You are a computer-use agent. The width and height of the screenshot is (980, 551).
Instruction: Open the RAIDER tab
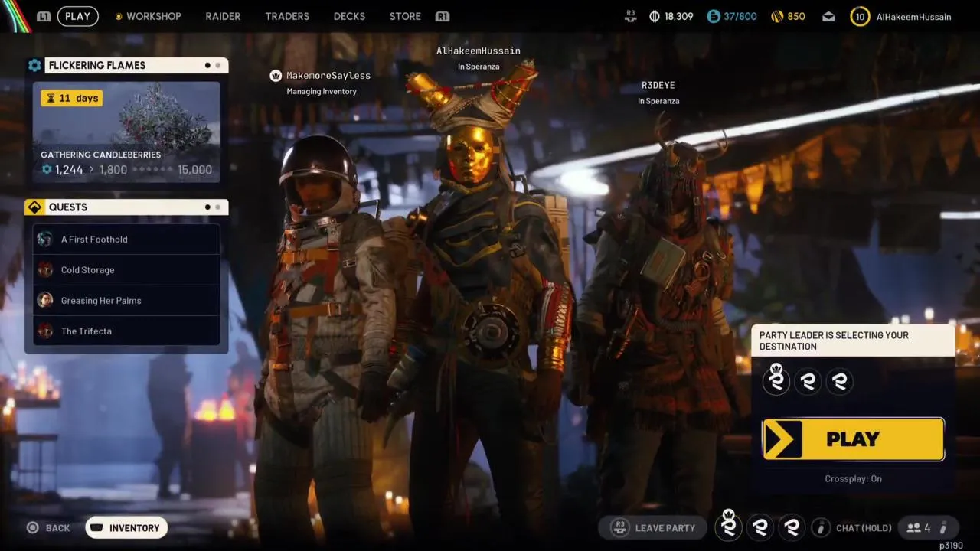(223, 16)
